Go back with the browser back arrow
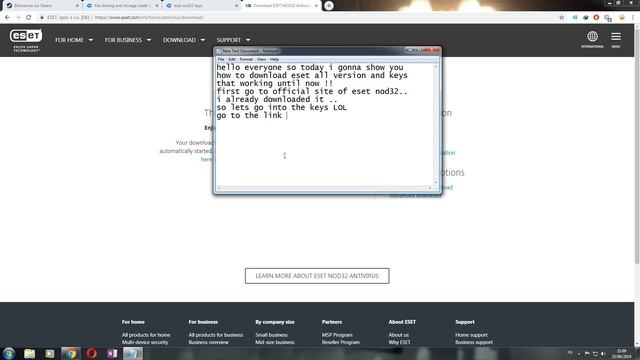This screenshot has width=640, height=360. pos(8,18)
